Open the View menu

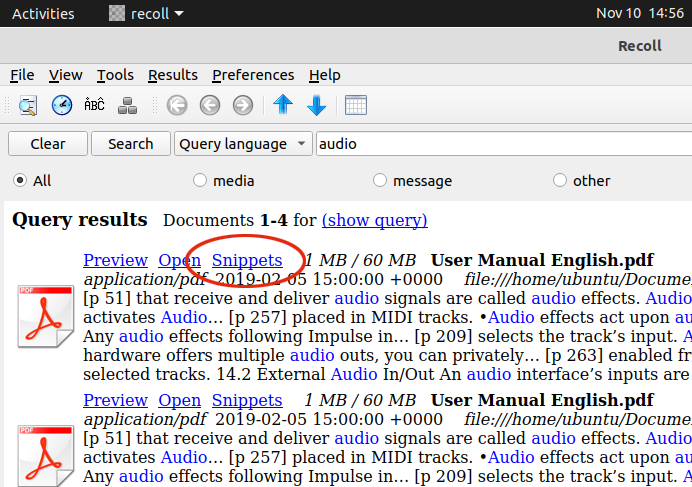coord(65,75)
